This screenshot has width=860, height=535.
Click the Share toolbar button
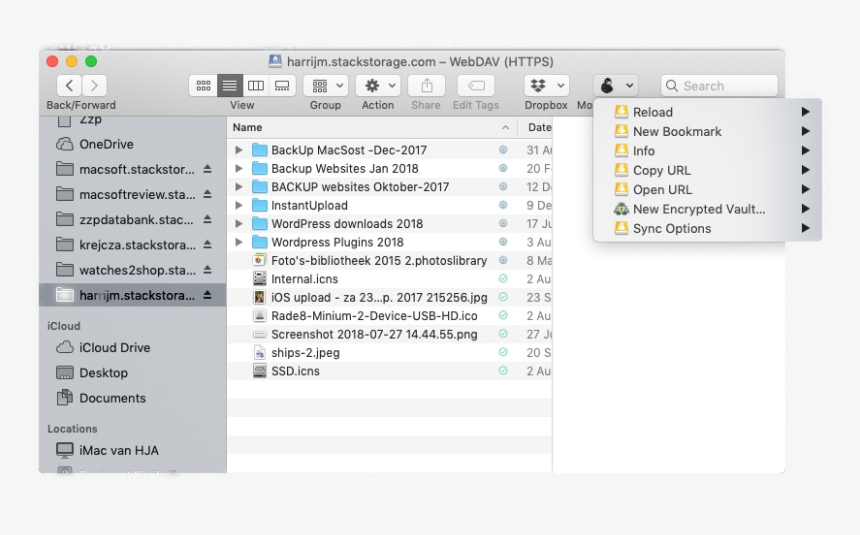coord(426,87)
